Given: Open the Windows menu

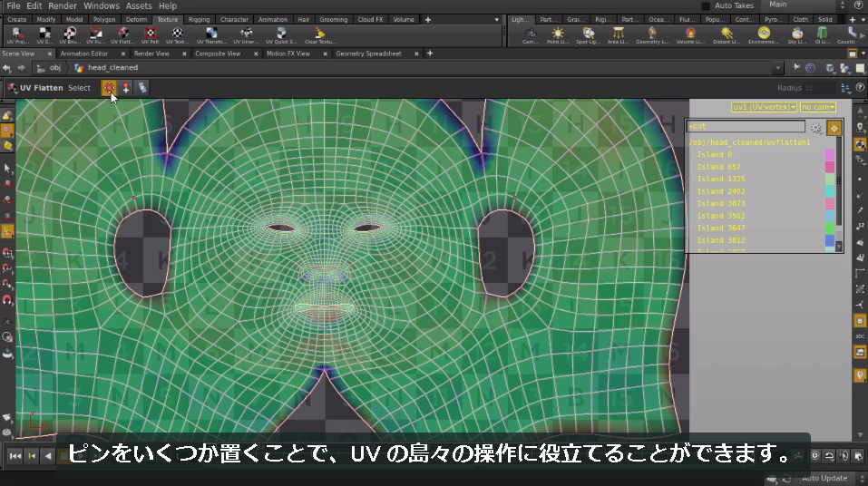Looking at the screenshot, I should pyautogui.click(x=102, y=5).
